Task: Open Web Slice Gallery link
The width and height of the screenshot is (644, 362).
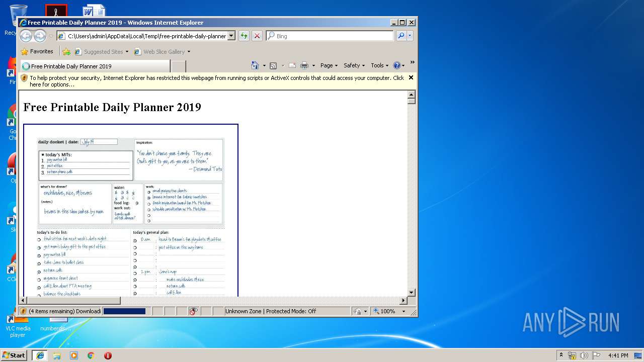Action: [162, 52]
